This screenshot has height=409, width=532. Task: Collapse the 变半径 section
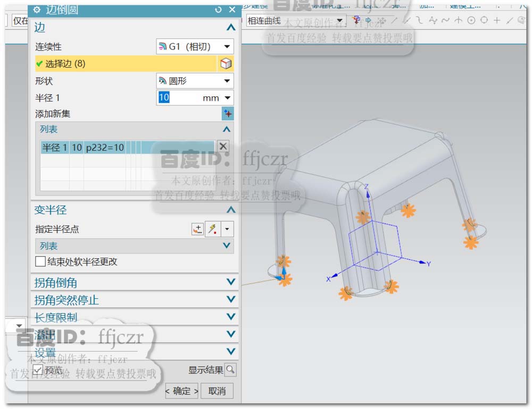[231, 210]
